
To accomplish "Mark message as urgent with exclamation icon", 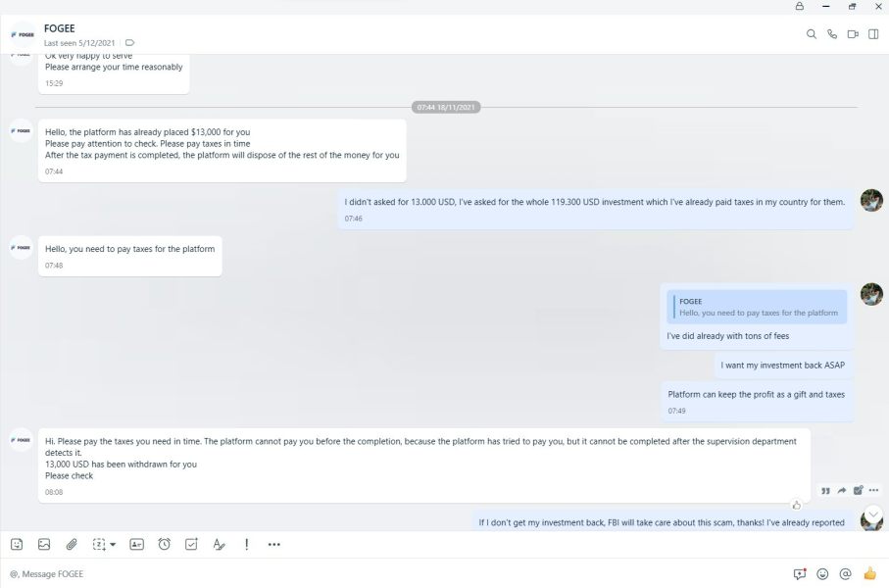I will pos(246,544).
